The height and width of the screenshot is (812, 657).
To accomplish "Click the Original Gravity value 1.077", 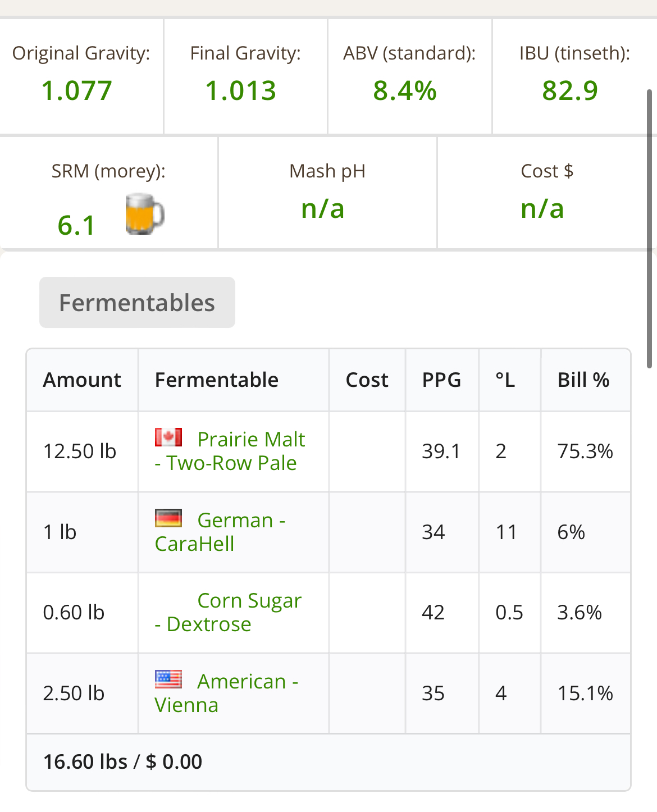I will click(x=77, y=90).
